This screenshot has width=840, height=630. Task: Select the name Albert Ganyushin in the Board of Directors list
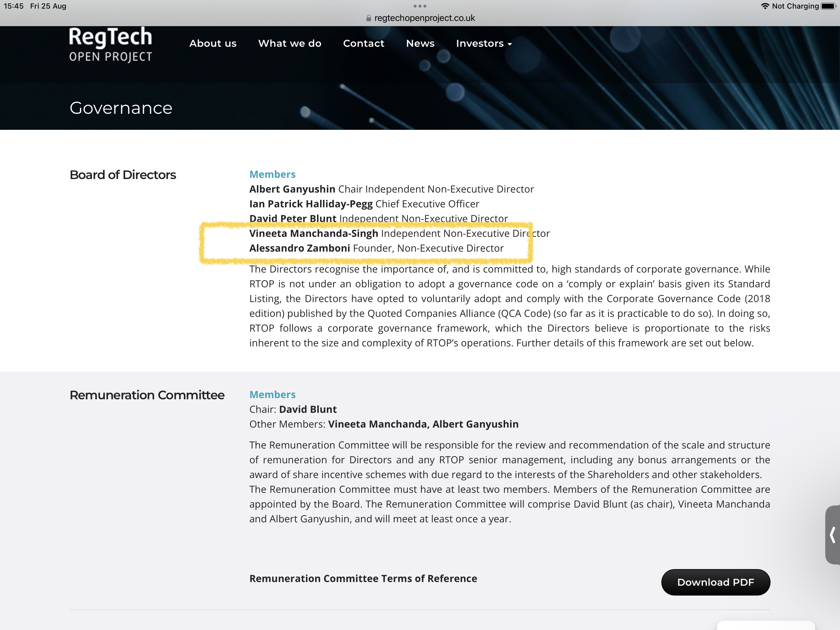(x=292, y=189)
